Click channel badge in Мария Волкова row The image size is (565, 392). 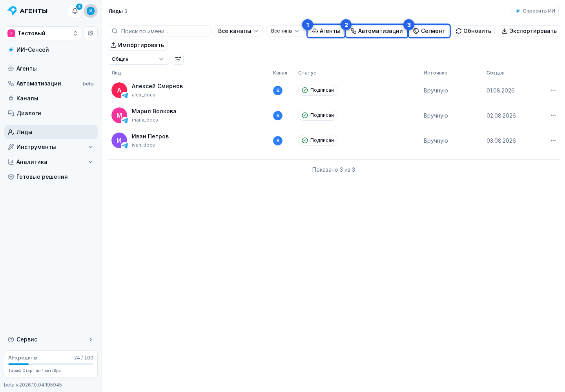point(278,116)
